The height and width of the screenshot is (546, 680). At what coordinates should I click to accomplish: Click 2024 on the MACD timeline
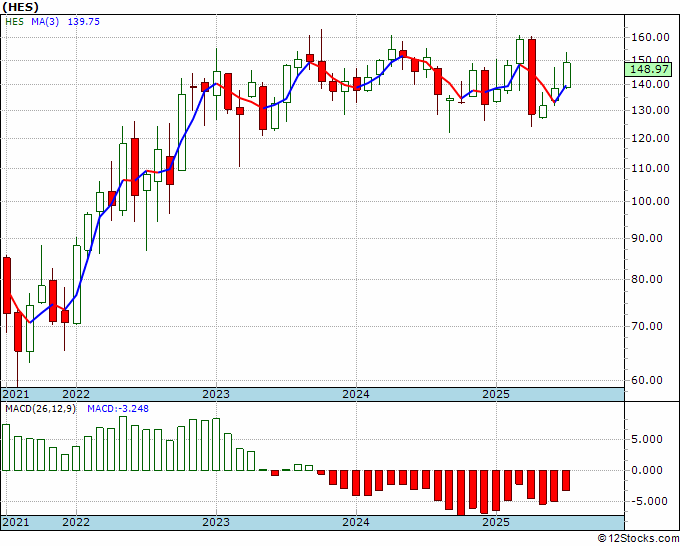(x=356, y=522)
